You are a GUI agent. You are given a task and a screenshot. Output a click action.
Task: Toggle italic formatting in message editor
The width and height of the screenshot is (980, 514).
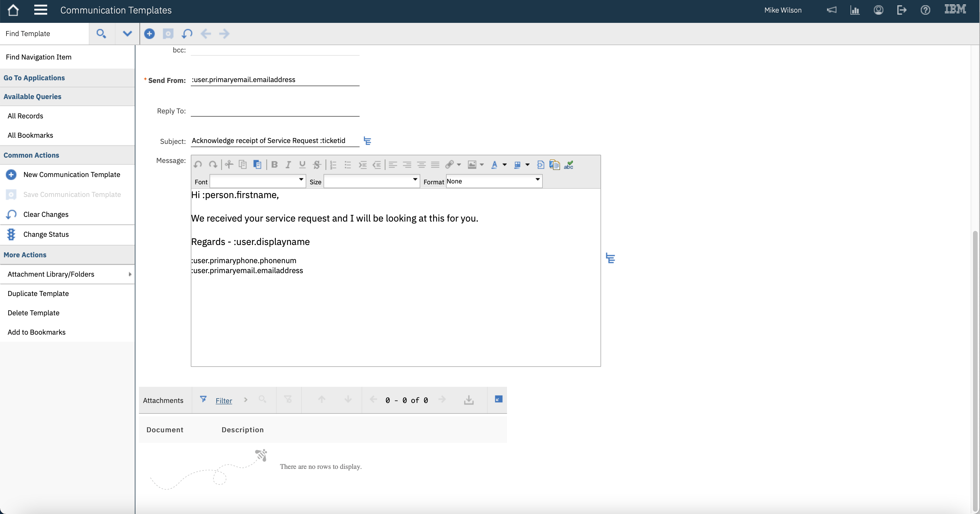point(288,165)
